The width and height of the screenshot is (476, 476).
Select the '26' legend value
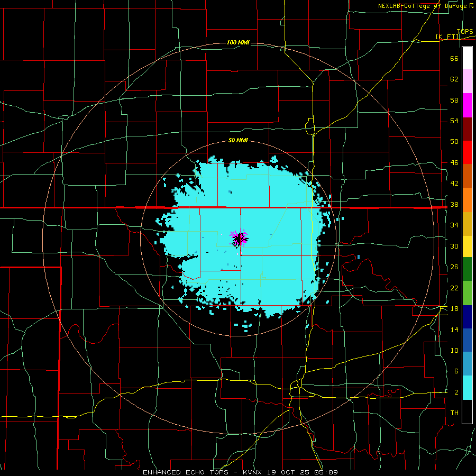(x=454, y=267)
